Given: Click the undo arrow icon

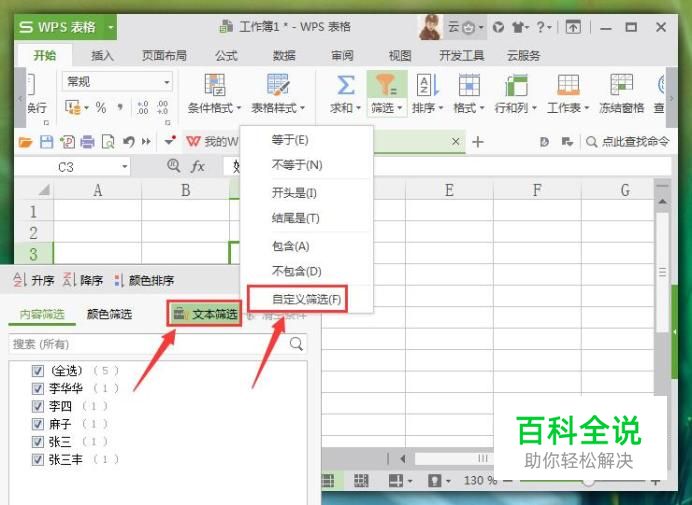Looking at the screenshot, I should pyautogui.click(x=128, y=142).
